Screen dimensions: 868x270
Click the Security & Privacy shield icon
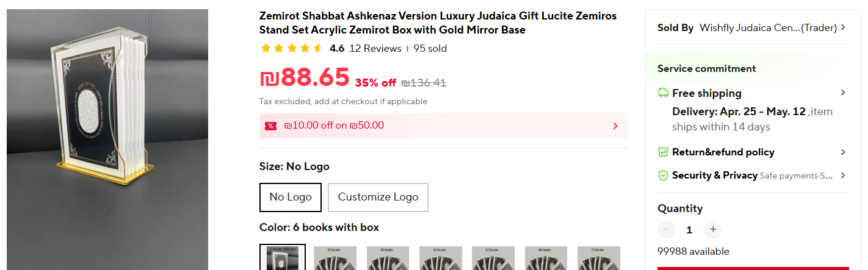(x=663, y=176)
